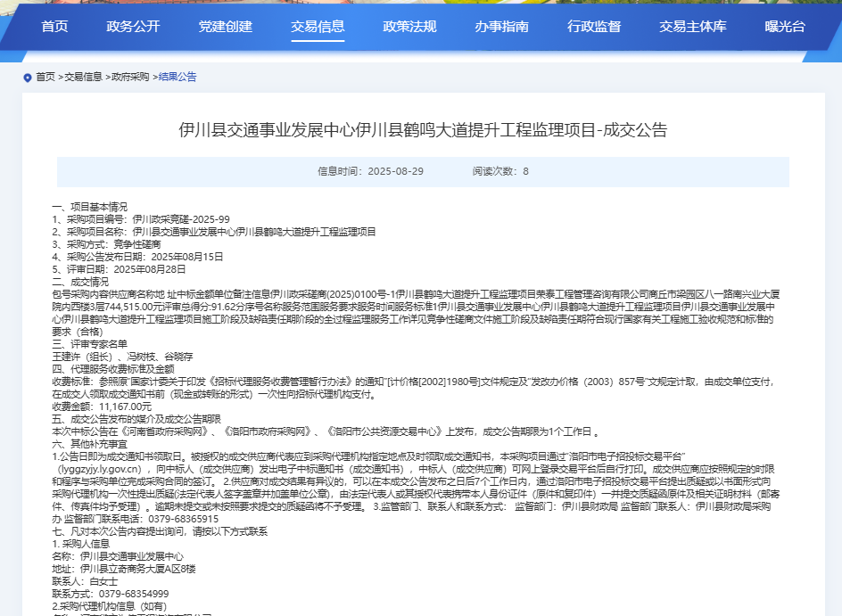Click the address line 伊川县立奇商务大厦A区8楼
The height and width of the screenshot is (616, 842).
(124, 569)
